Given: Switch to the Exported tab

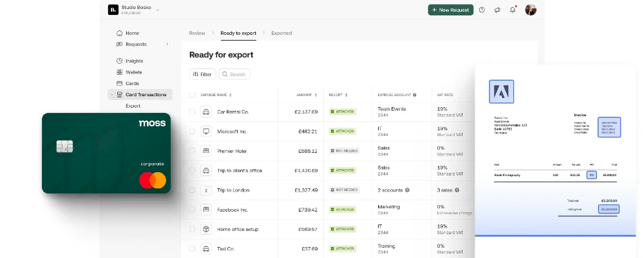Looking at the screenshot, I should [x=281, y=33].
